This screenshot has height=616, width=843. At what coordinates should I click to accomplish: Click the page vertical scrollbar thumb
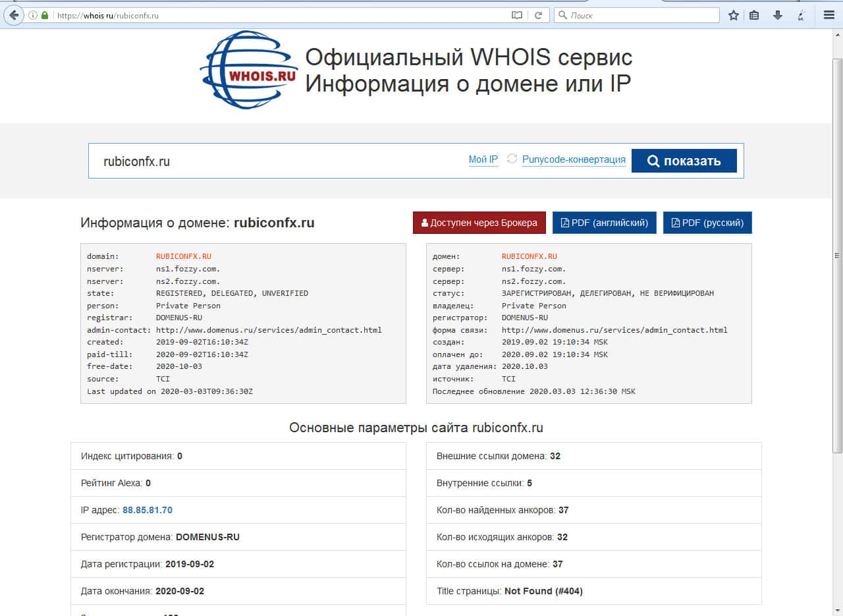837,256
